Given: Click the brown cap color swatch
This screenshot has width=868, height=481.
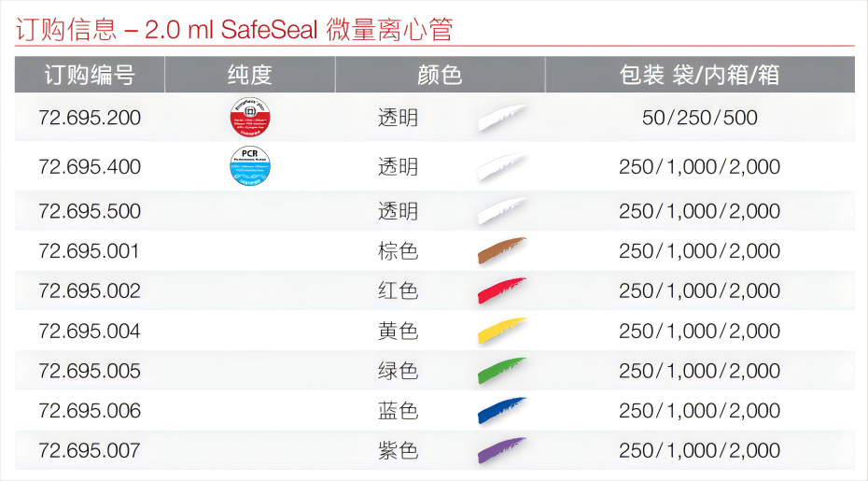Looking at the screenshot, I should click(501, 251).
